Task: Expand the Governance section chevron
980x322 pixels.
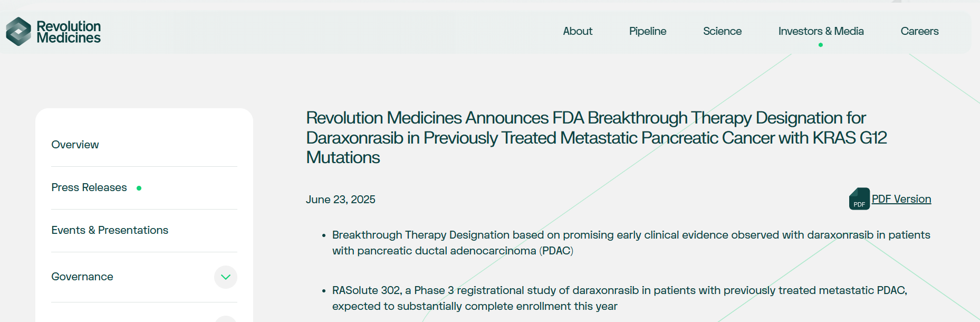Action: click(x=226, y=277)
